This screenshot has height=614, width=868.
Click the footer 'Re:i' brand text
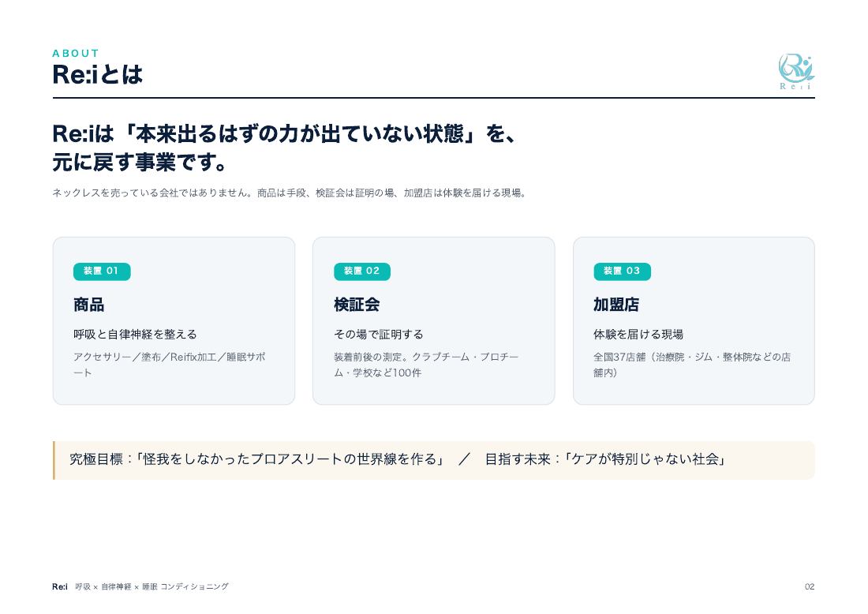60,587
